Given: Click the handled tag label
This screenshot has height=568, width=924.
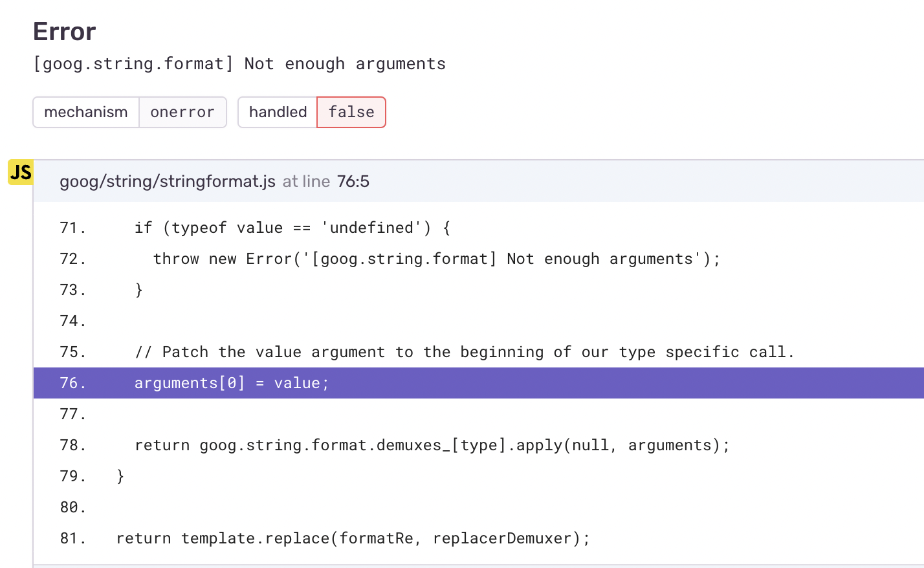Looking at the screenshot, I should (x=277, y=112).
